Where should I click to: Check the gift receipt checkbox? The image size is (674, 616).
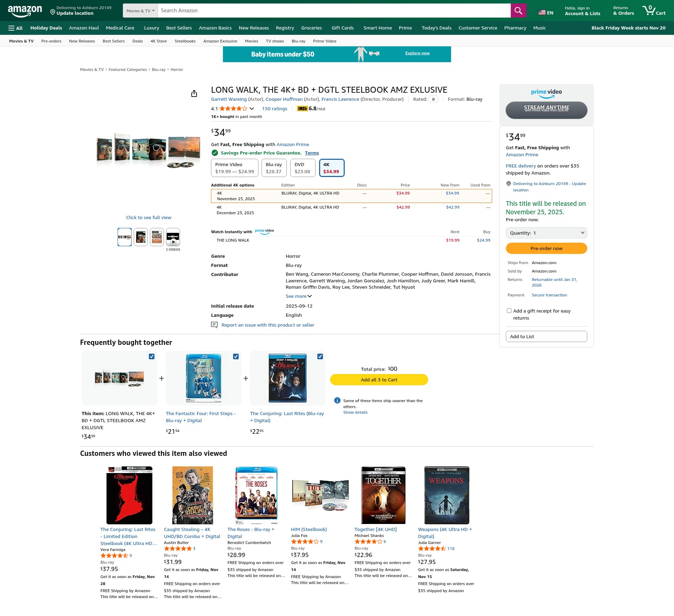point(509,311)
